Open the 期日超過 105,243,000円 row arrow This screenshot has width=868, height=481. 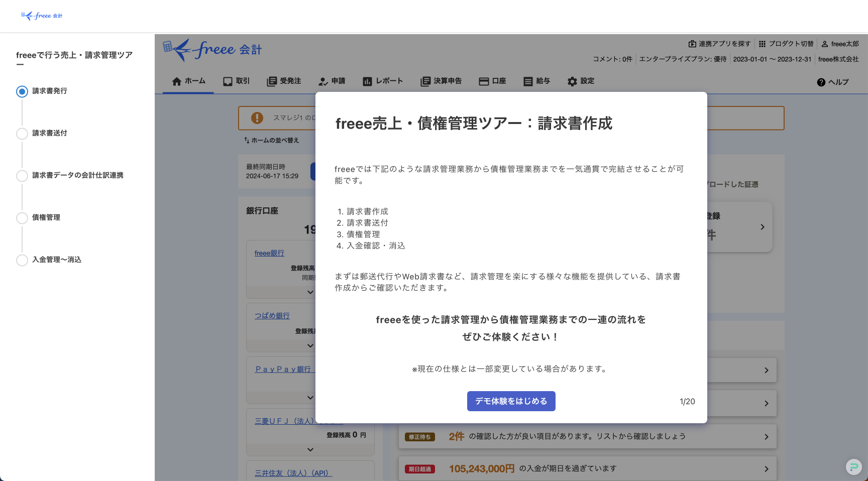(x=767, y=469)
